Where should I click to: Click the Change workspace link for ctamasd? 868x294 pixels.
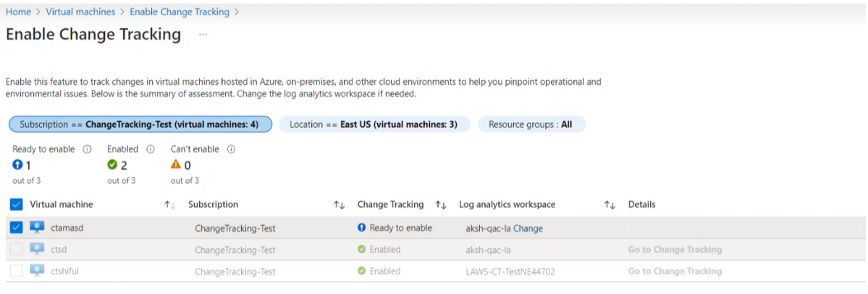pyautogui.click(x=528, y=228)
